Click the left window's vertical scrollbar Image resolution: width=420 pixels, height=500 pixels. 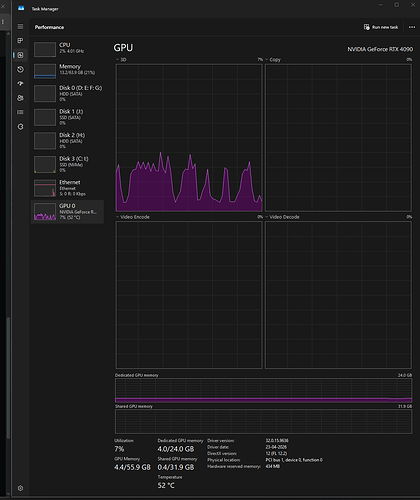point(8,378)
